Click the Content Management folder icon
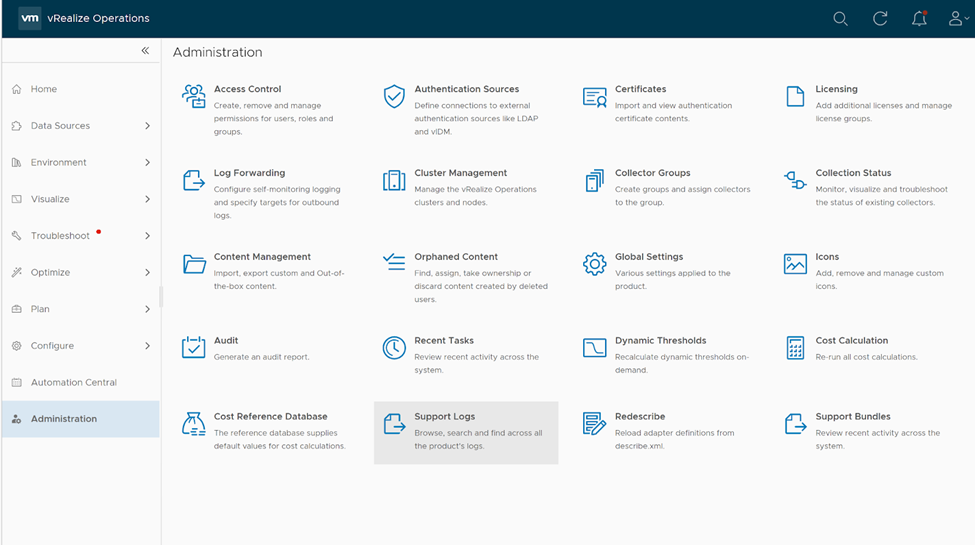975x545 pixels. tap(194, 264)
